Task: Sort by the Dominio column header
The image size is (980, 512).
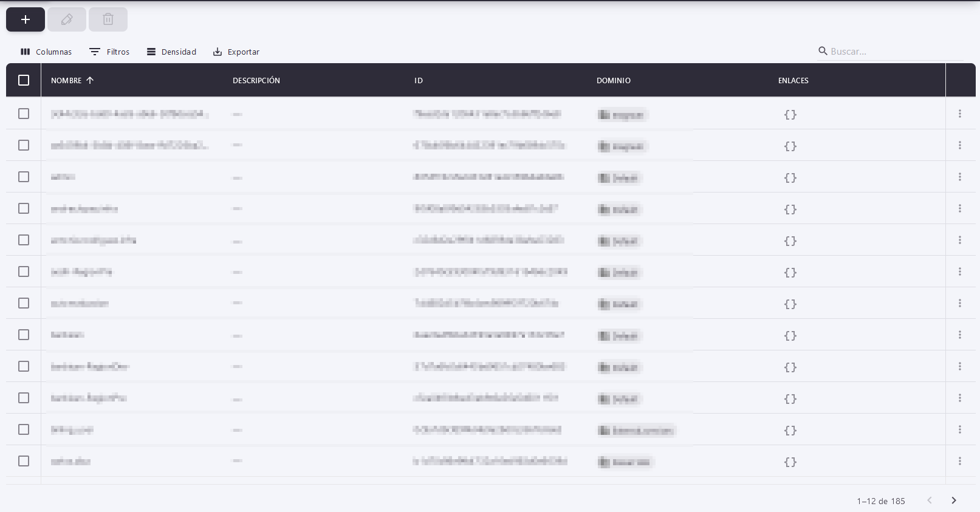Action: pos(614,80)
